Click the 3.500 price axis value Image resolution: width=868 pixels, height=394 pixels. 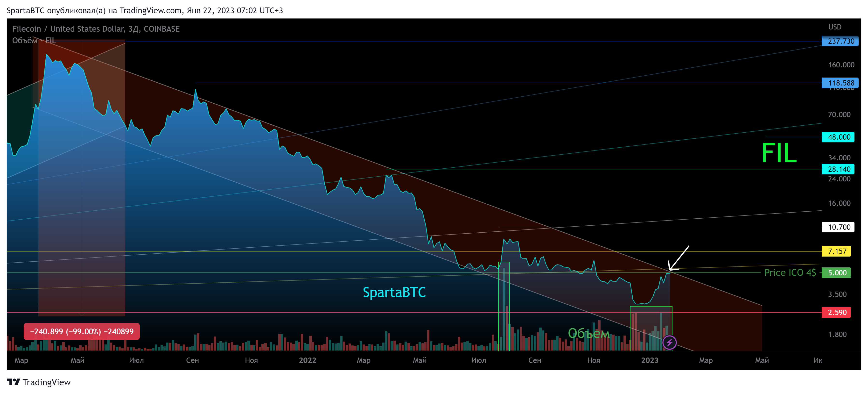(837, 294)
